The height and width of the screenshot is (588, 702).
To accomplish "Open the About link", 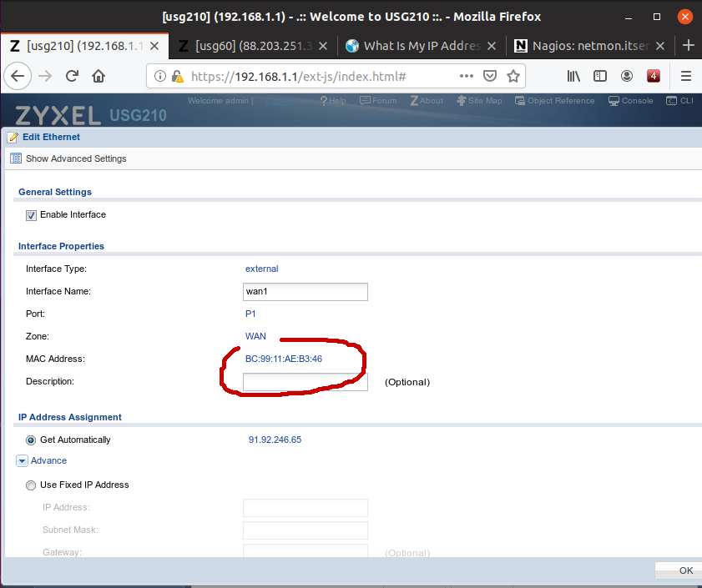I will 427,101.
